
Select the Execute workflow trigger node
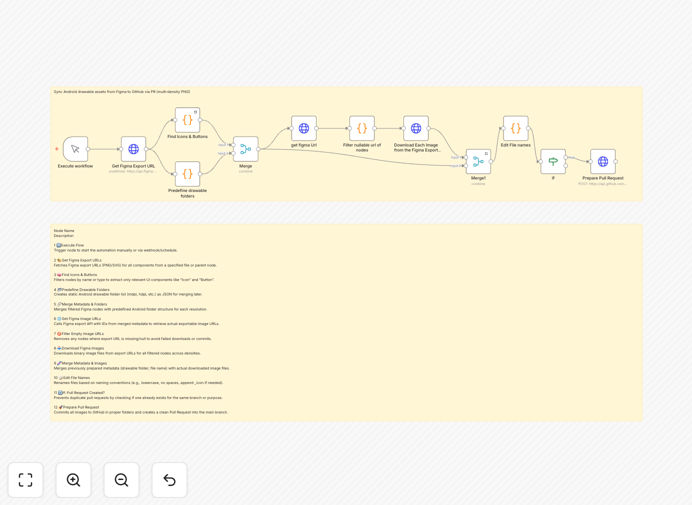point(75,149)
